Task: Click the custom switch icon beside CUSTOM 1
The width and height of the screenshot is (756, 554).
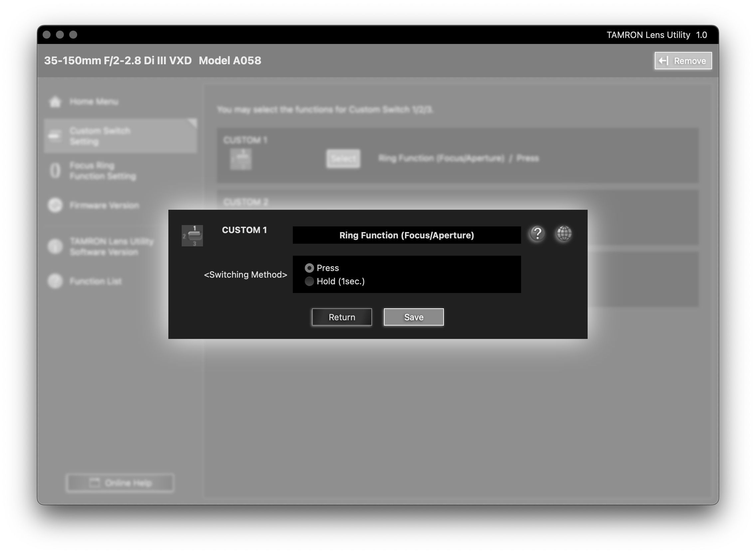Action: (x=192, y=236)
